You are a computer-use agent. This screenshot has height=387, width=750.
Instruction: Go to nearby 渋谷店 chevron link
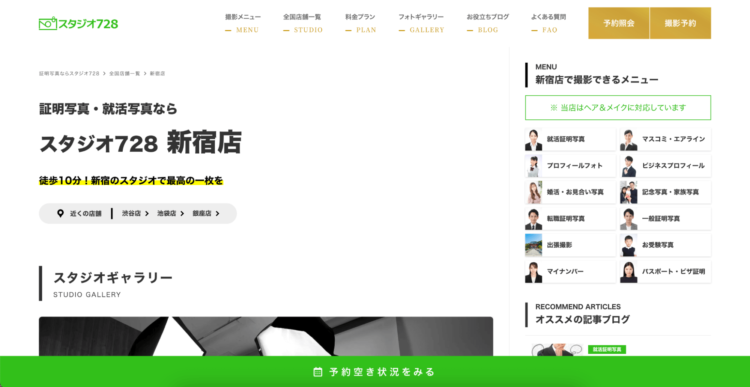(135, 213)
